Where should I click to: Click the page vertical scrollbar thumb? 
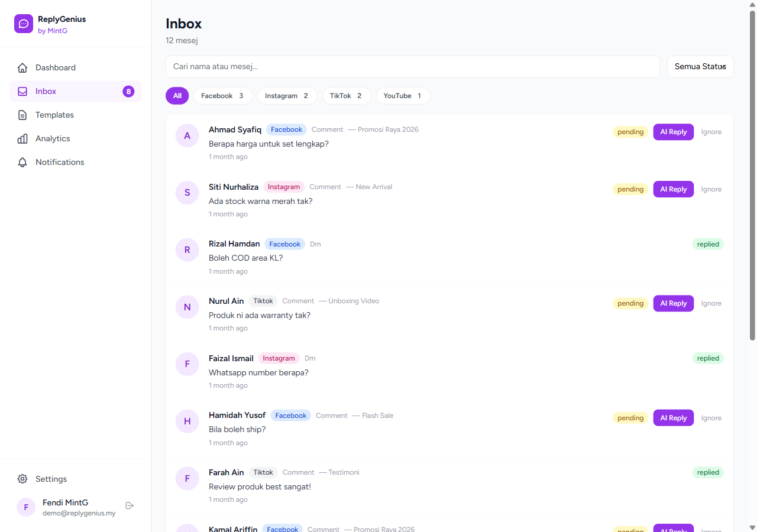click(x=752, y=175)
